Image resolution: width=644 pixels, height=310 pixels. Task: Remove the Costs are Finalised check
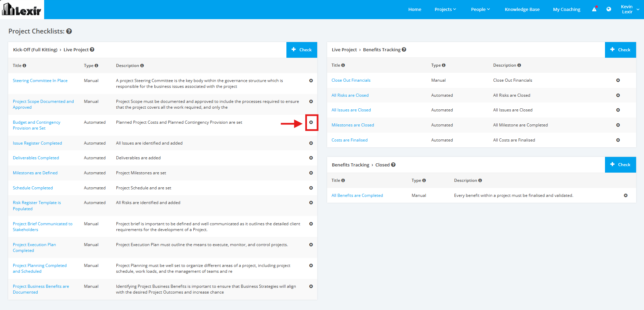click(618, 140)
